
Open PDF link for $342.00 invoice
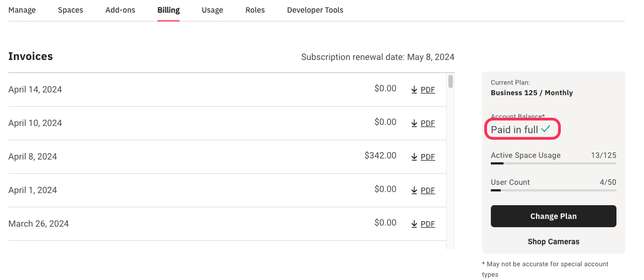[x=427, y=157]
